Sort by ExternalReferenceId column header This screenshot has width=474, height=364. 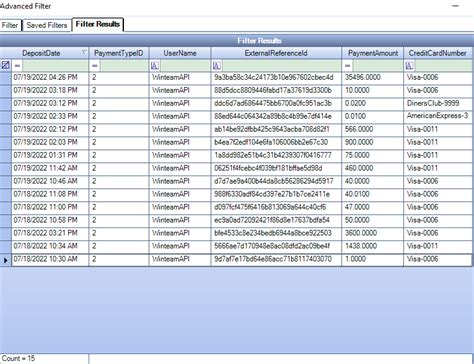coord(276,53)
